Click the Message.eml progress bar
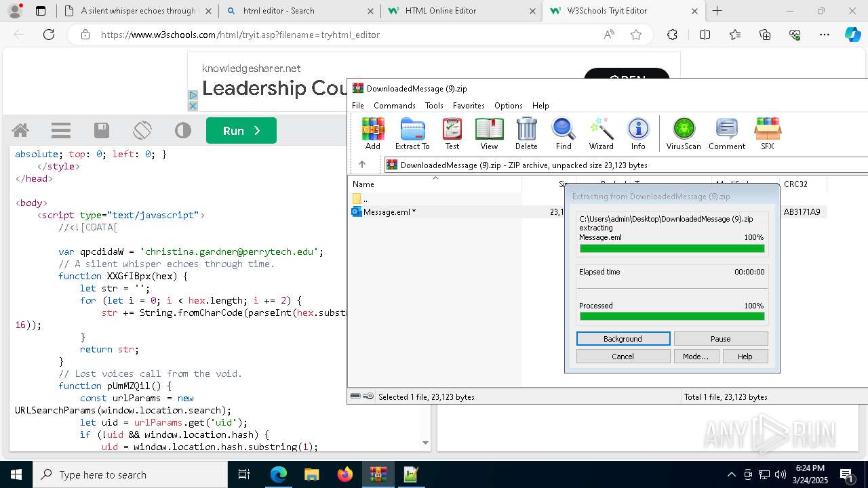The height and width of the screenshot is (488, 868). click(x=672, y=249)
